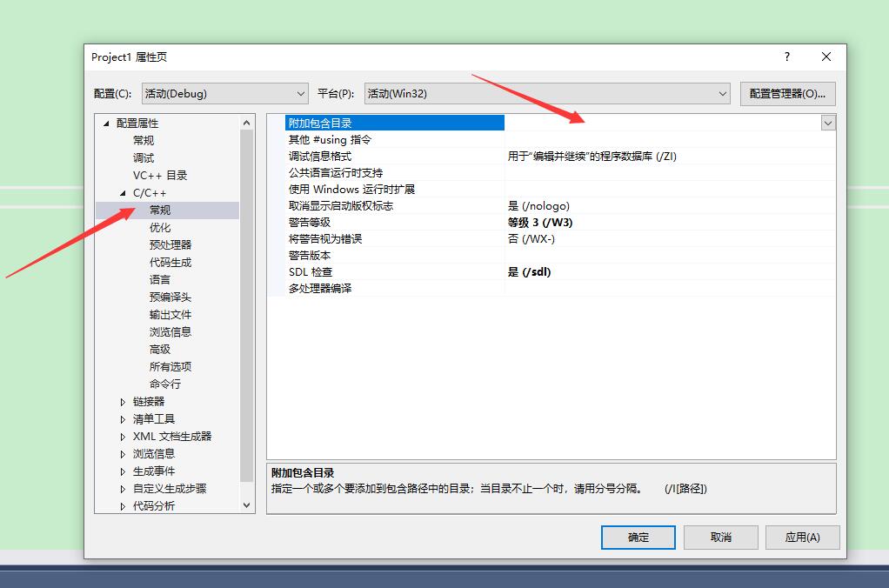Click the tree panel scrollbar down arrow
The width and height of the screenshot is (889, 588).
(246, 505)
